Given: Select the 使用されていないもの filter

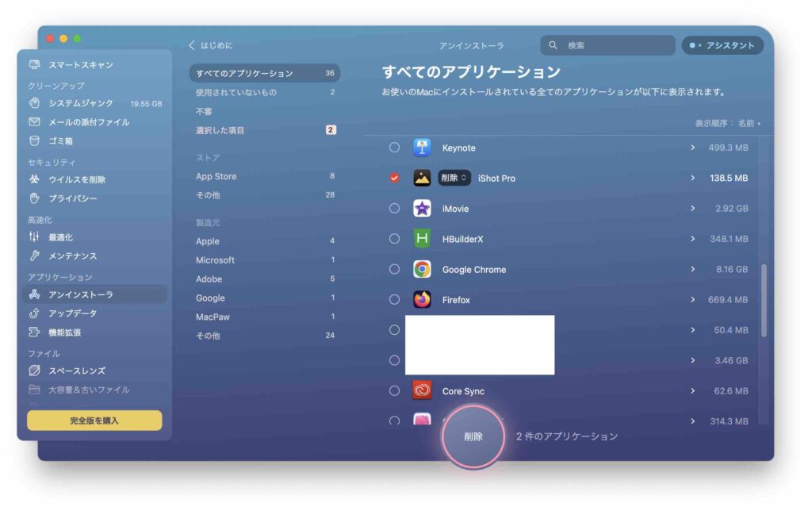Looking at the screenshot, I should coord(236,92).
